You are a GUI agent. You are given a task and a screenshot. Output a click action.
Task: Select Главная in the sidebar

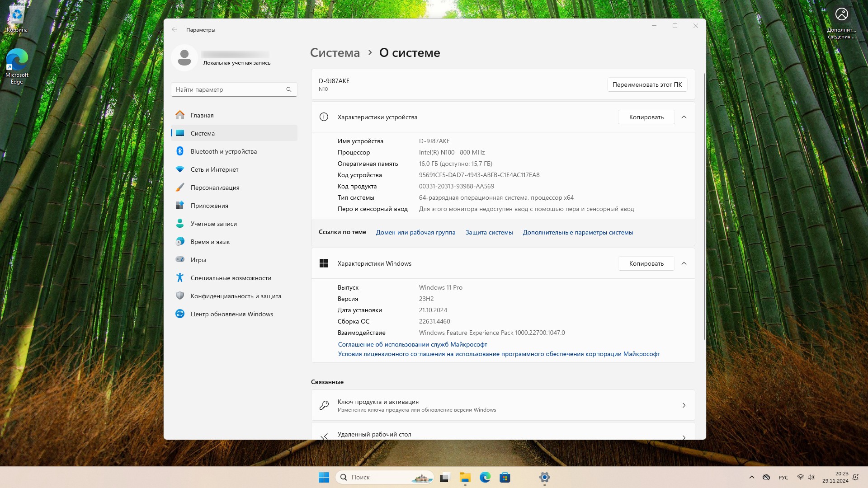202,115
